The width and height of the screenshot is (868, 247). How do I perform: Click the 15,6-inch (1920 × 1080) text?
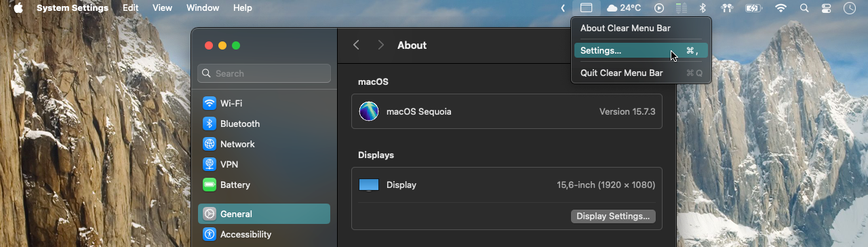[606, 185]
